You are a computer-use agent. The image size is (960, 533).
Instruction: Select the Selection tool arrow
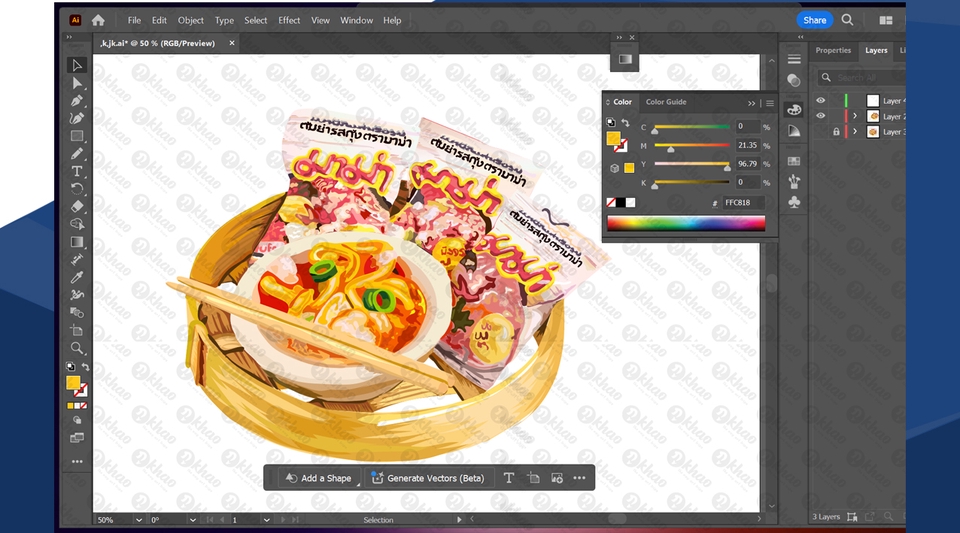pyautogui.click(x=77, y=65)
